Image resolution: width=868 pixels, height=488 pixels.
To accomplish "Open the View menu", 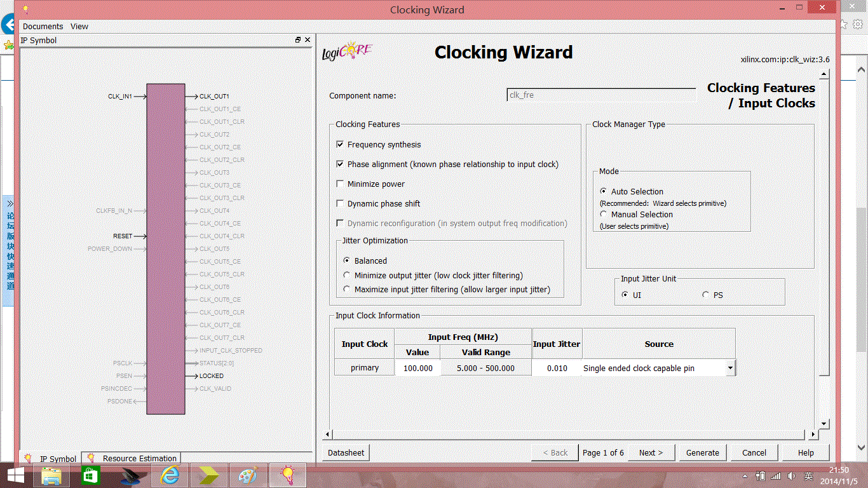I will [79, 27].
